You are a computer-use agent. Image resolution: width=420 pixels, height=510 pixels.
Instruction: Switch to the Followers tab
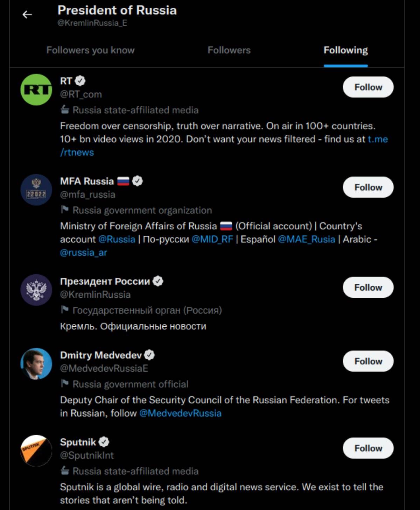(x=229, y=50)
